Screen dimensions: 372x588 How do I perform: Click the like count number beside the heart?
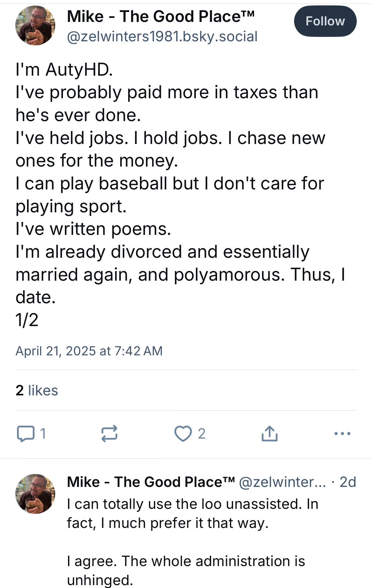click(202, 434)
